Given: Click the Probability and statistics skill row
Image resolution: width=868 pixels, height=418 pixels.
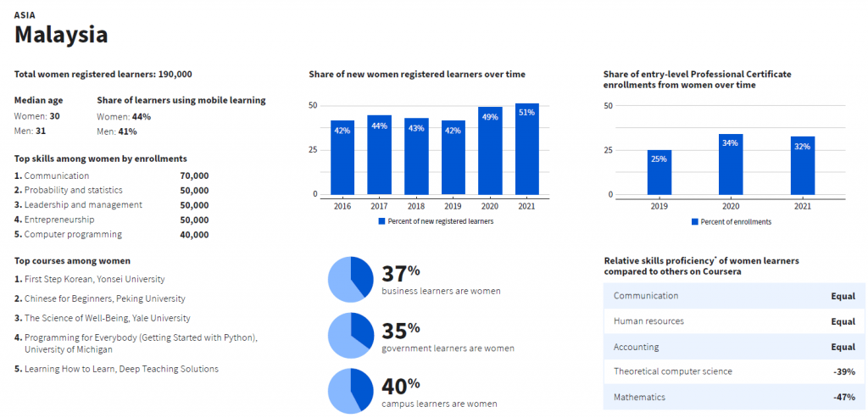Looking at the screenshot, I should (x=112, y=191).
